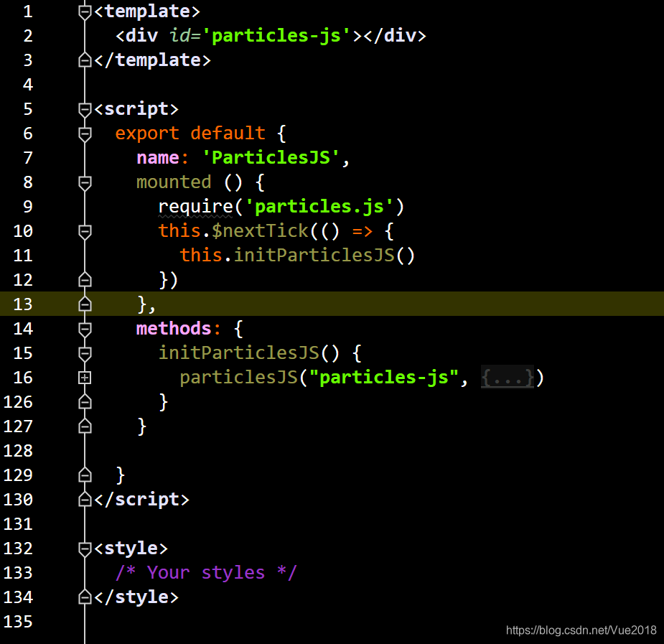Click the name property key

157,158
